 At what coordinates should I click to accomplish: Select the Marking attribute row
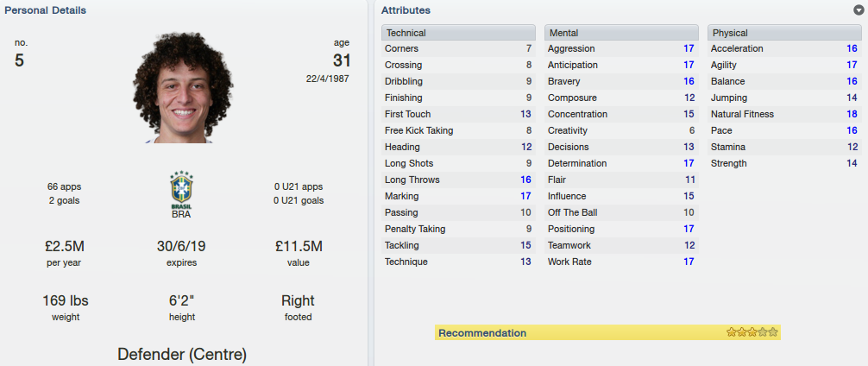pos(458,196)
